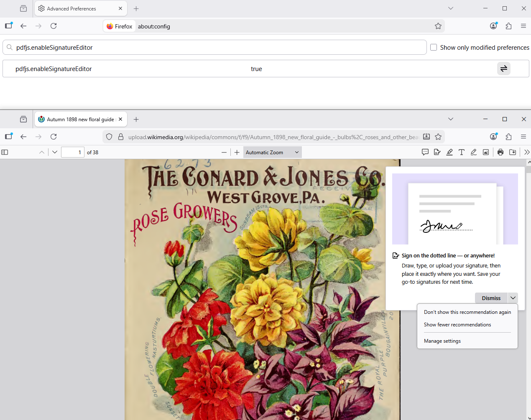Viewport: 531px width, 420px height.
Task: Choose Don't show this recommendation again
Action: [467, 312]
